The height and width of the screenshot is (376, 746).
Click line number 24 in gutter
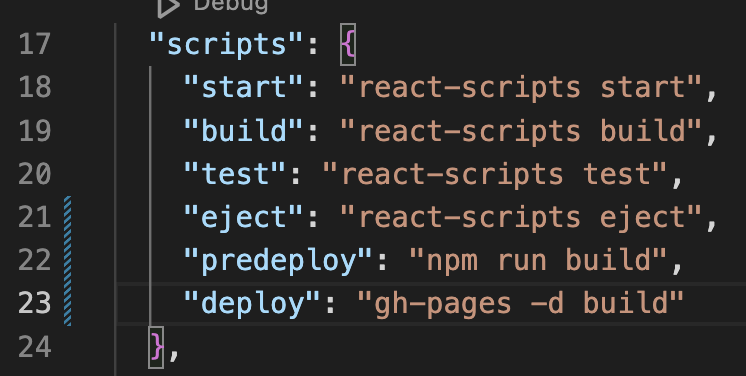click(x=34, y=347)
